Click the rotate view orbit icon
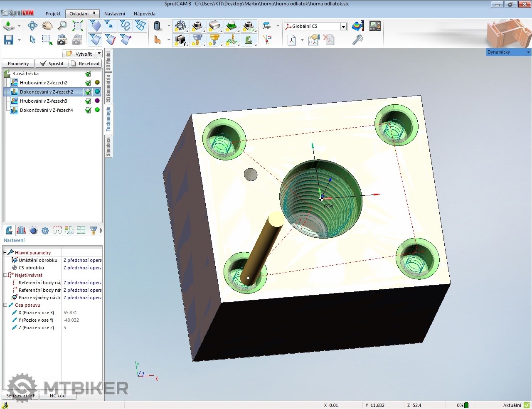 32,26
